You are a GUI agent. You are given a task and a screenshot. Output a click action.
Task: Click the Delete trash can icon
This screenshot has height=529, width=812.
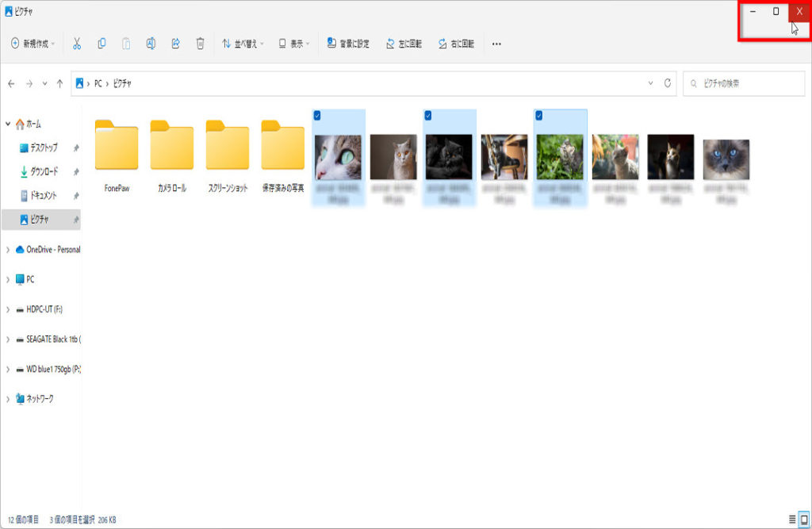201,44
